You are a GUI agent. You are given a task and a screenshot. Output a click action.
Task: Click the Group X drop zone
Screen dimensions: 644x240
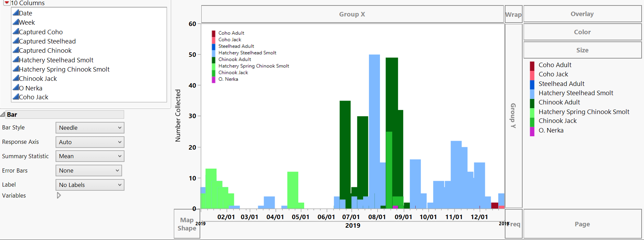click(x=352, y=14)
